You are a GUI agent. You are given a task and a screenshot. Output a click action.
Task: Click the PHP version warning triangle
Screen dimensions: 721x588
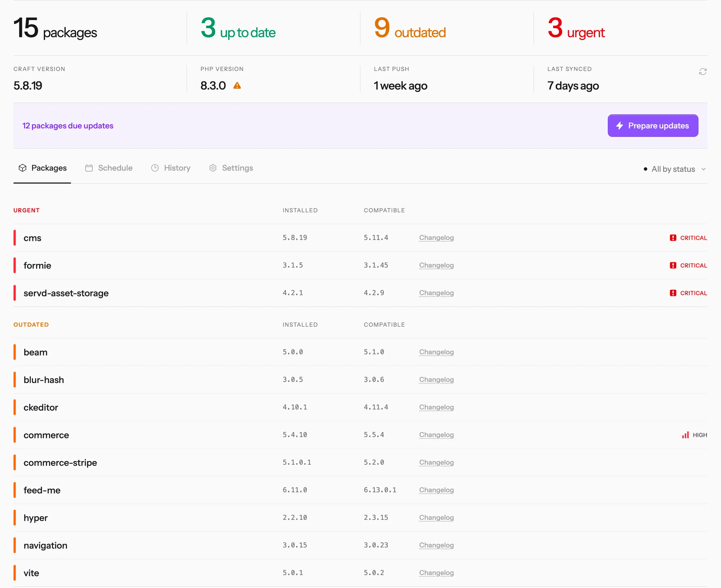237,85
